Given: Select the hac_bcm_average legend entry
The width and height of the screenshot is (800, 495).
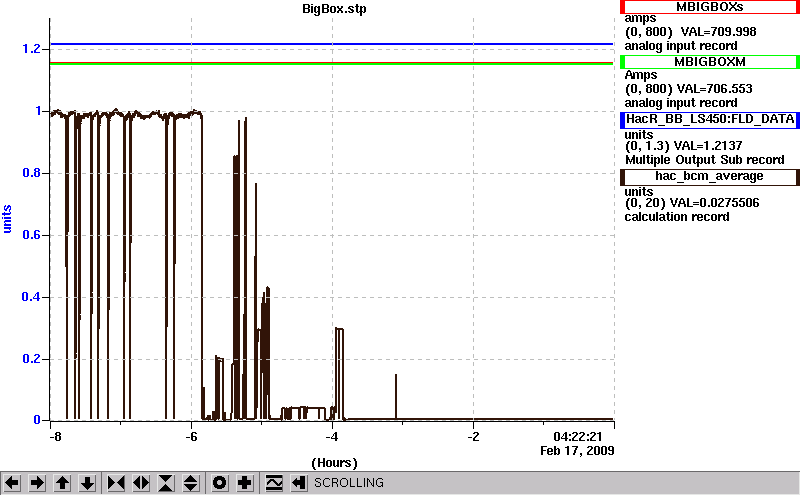Looking at the screenshot, I should 710,177.
